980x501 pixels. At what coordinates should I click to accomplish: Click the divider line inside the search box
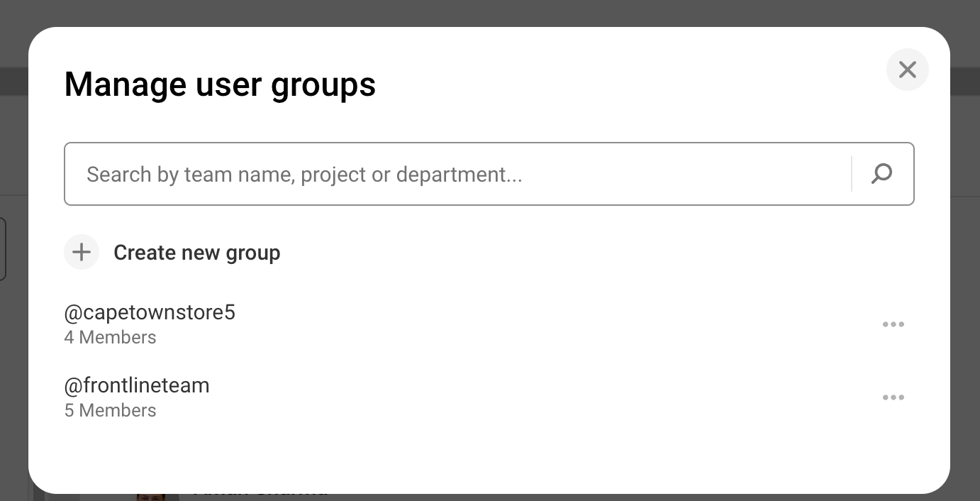(851, 174)
